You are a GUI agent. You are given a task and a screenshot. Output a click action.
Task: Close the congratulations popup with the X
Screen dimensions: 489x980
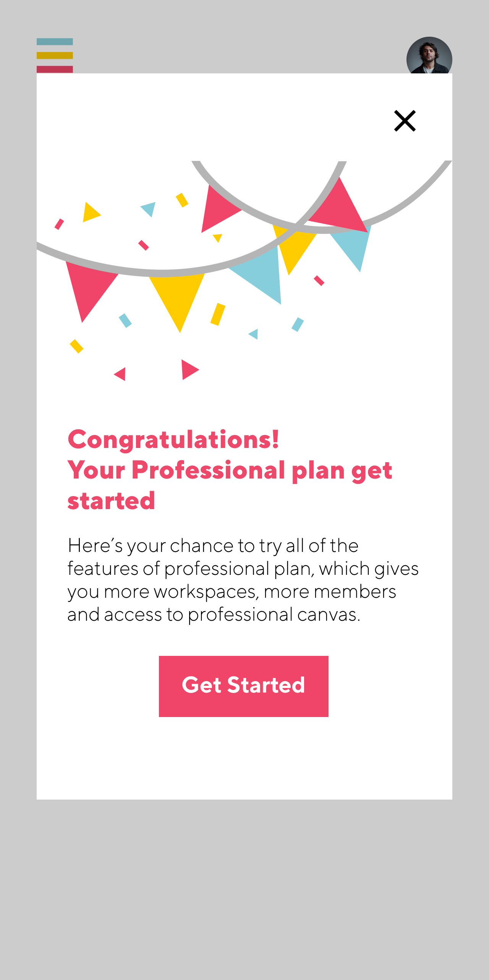(x=405, y=121)
